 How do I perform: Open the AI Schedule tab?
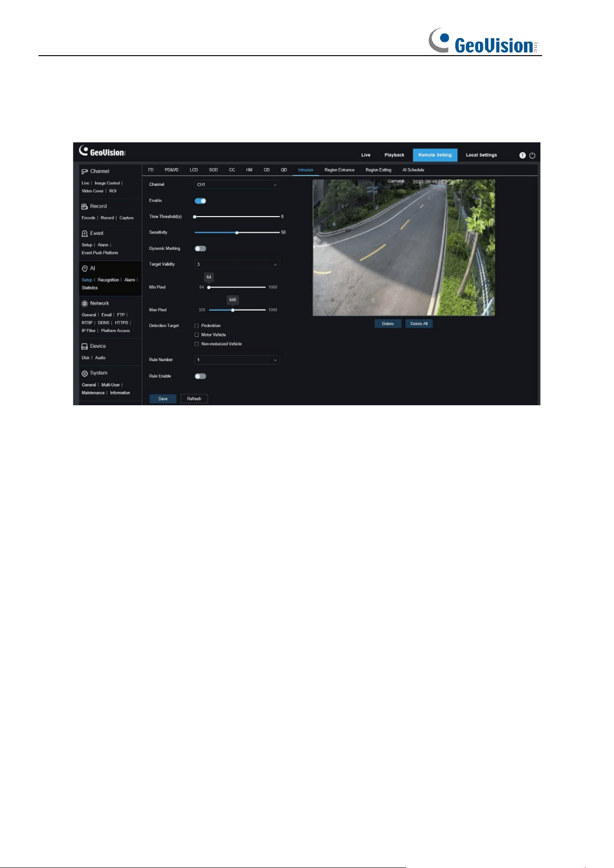tap(413, 170)
